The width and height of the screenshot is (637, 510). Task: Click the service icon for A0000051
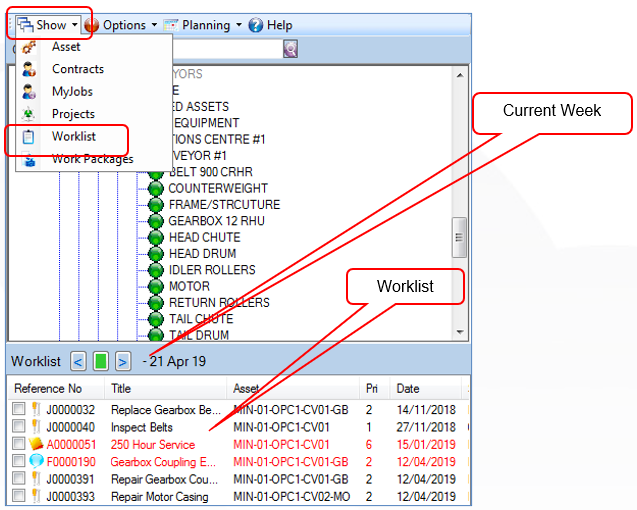(x=36, y=444)
